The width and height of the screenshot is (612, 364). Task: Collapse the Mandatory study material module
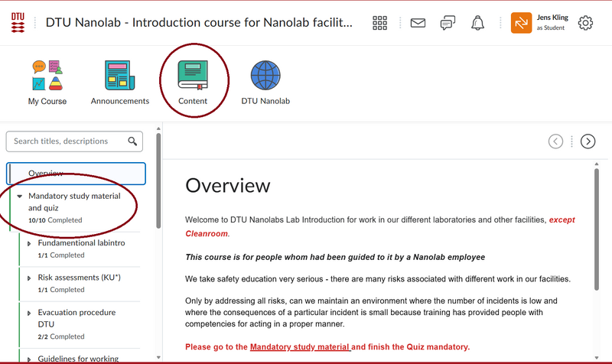pyautogui.click(x=20, y=197)
